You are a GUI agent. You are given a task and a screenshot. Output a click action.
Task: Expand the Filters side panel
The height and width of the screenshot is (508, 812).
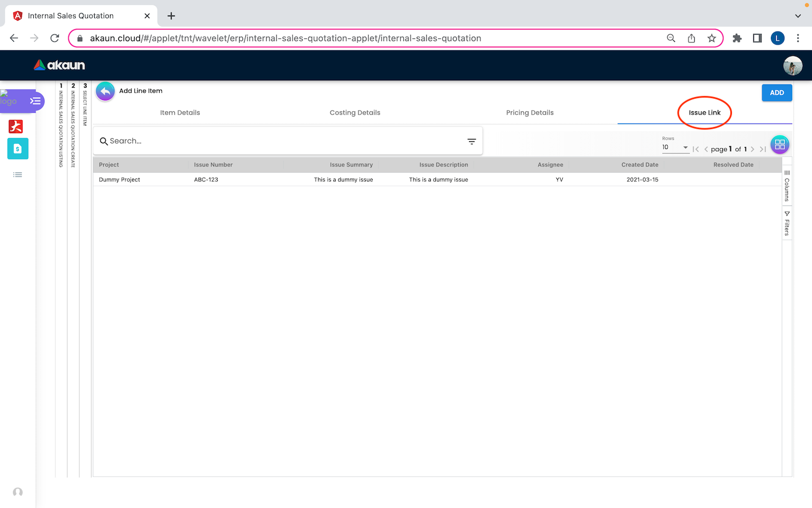787,224
